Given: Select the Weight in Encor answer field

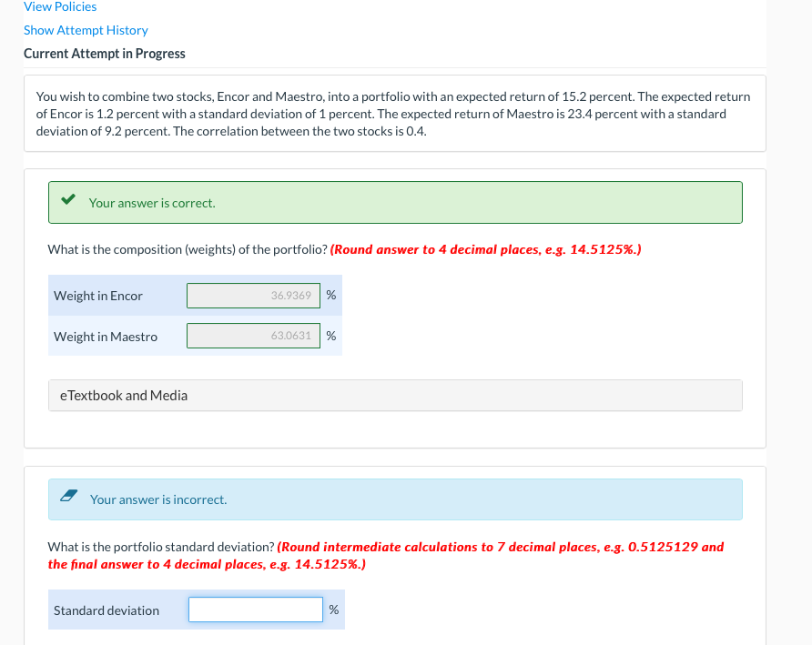Looking at the screenshot, I should pyautogui.click(x=253, y=295).
